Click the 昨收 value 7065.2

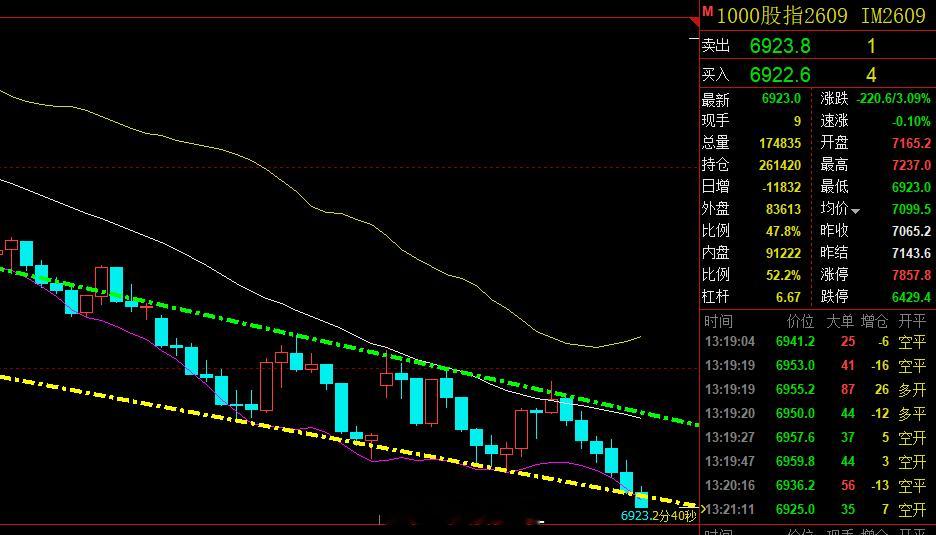[911, 231]
